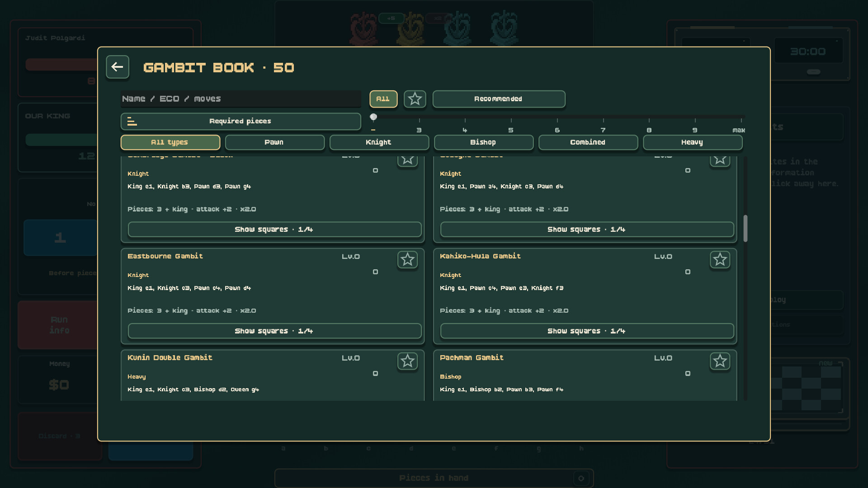Switch to the Heavy type tab
Viewport: 868px width, 488px height.
(692, 142)
